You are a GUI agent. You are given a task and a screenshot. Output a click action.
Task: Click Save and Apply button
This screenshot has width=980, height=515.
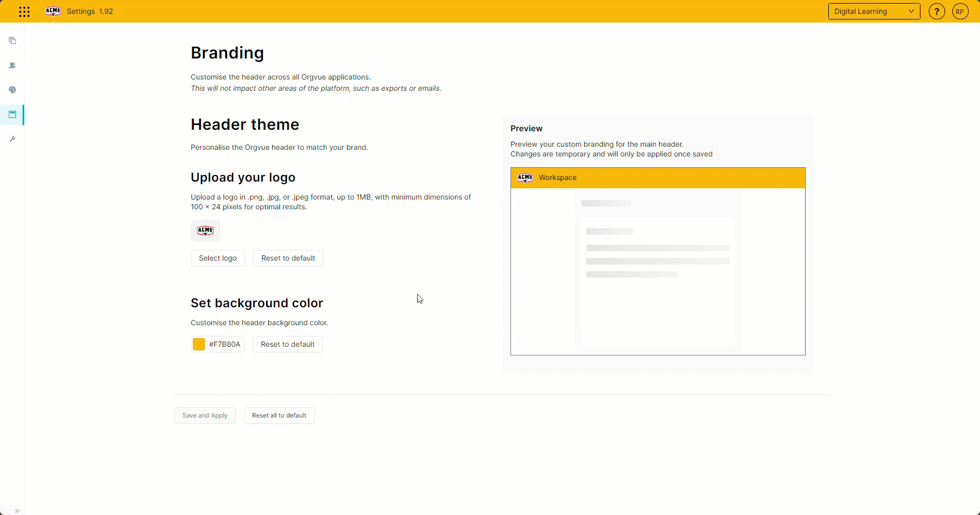click(x=205, y=415)
